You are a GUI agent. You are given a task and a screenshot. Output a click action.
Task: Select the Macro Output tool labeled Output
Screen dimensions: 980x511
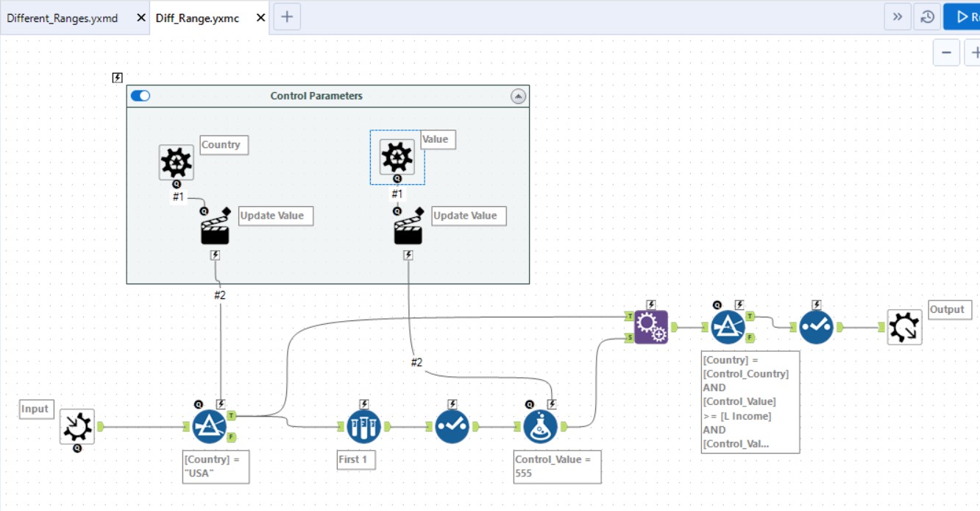click(x=904, y=327)
